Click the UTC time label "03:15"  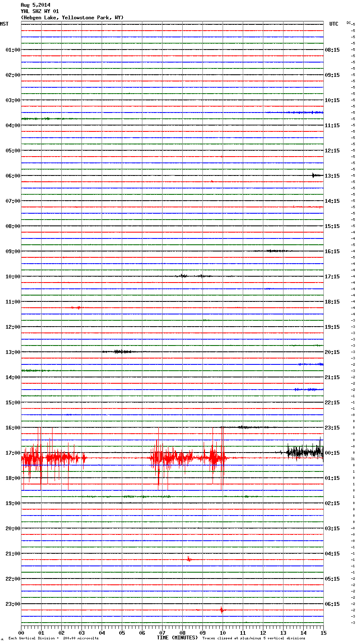[x=332, y=529]
